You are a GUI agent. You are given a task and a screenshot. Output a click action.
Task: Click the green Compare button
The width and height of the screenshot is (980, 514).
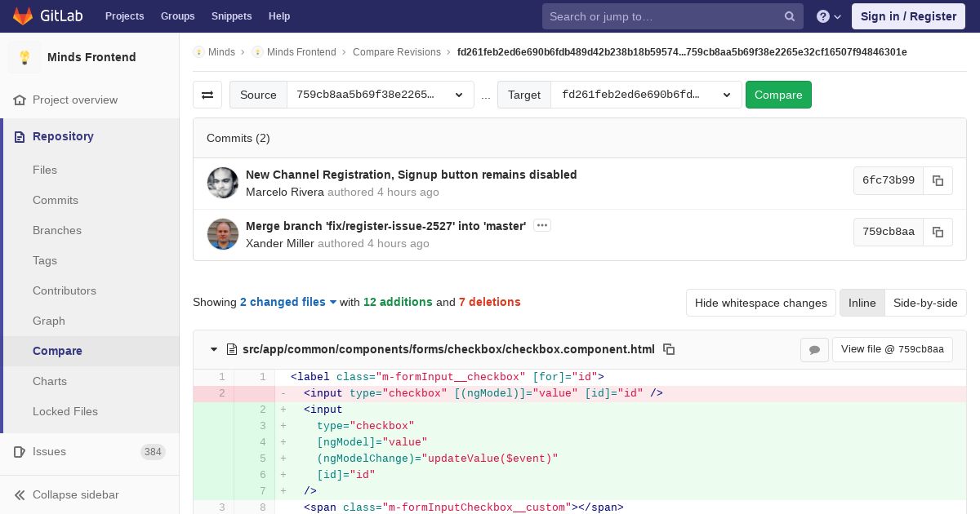778,95
